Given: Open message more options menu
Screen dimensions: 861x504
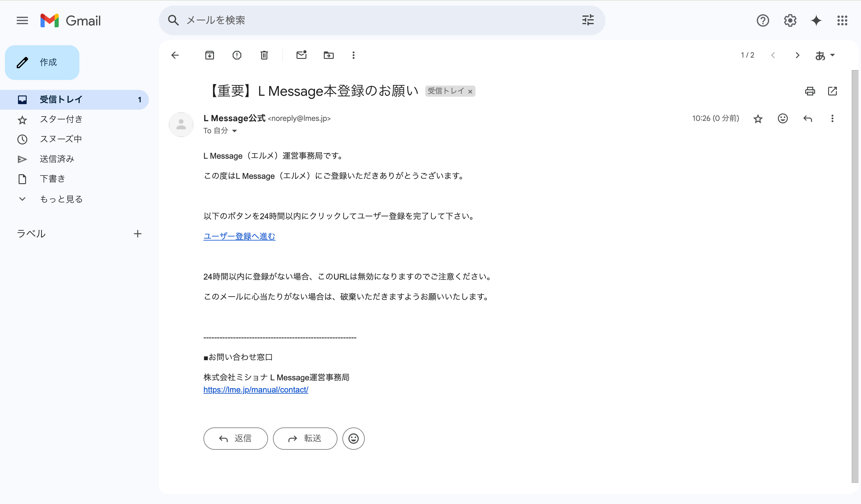Looking at the screenshot, I should [832, 118].
